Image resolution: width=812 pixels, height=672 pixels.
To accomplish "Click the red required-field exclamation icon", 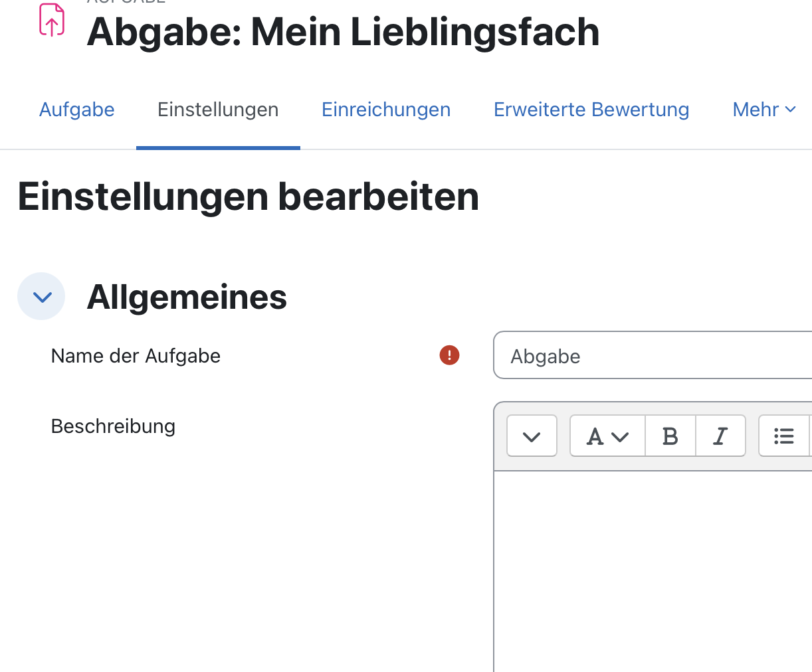I will click(x=449, y=355).
